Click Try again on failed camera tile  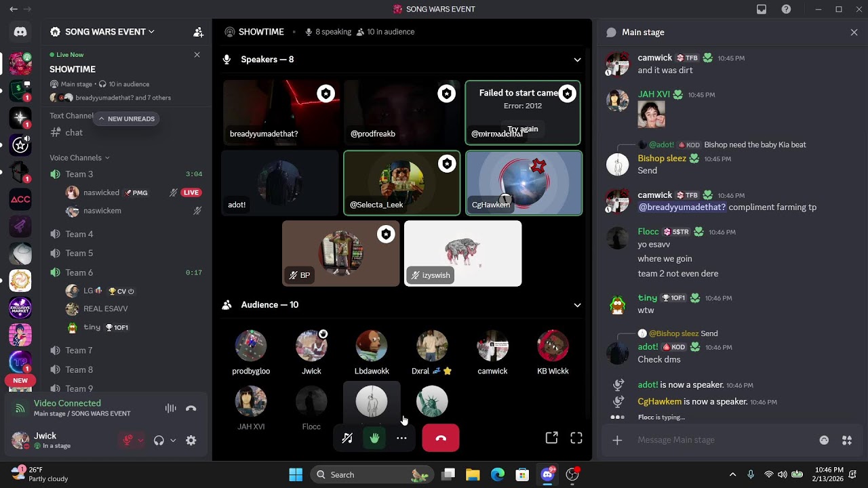[523, 129]
